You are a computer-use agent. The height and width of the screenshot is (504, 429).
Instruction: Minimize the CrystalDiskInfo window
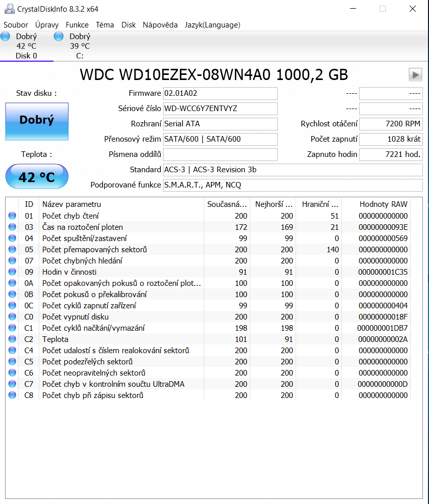click(353, 9)
